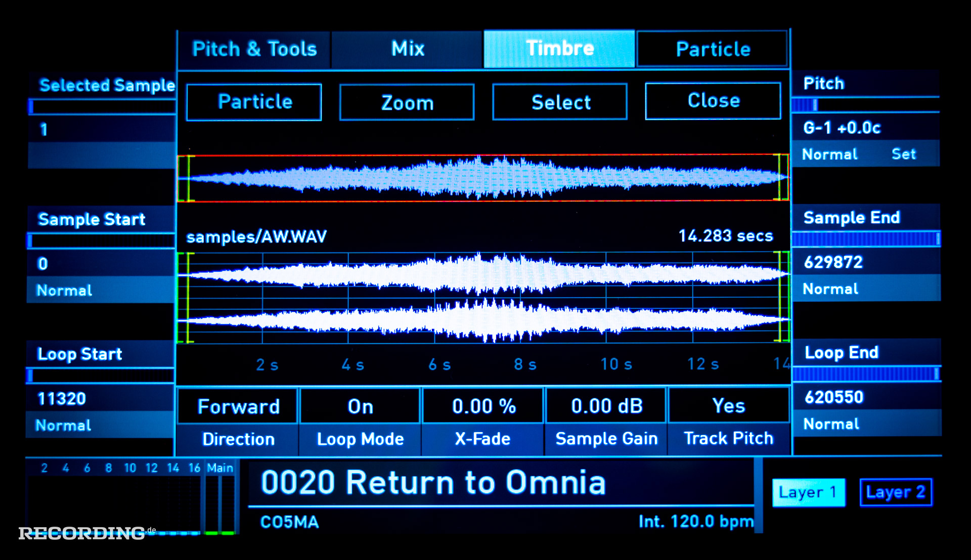Open the Mix tab

[407, 49]
